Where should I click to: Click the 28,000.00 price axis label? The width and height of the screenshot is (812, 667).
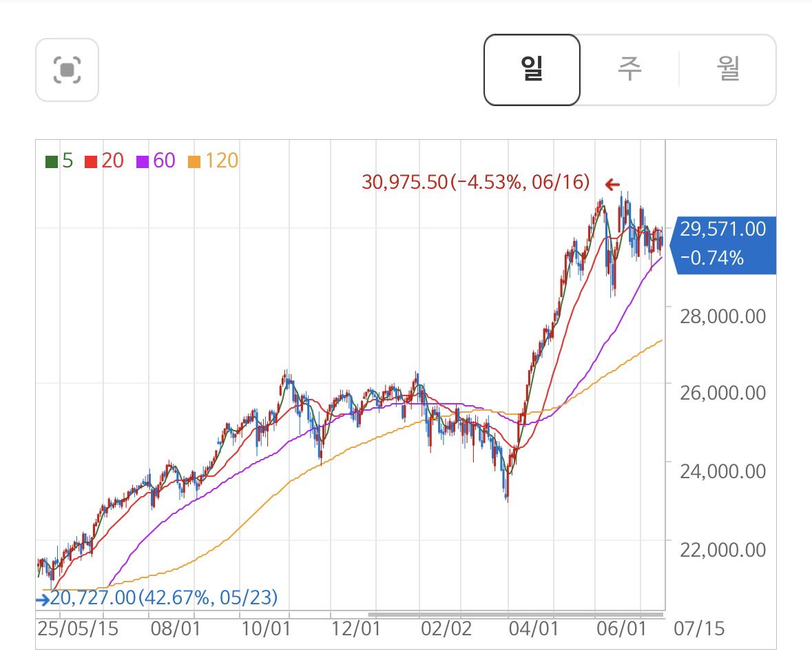[722, 316]
